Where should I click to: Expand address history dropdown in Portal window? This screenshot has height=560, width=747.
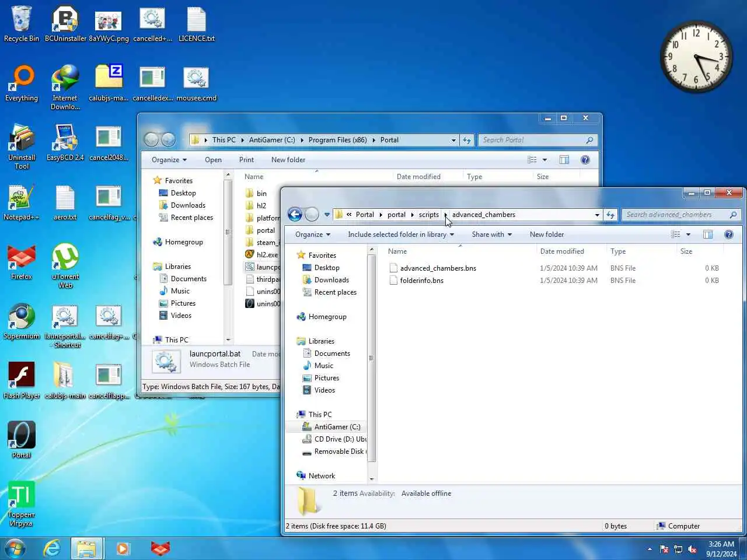coord(453,140)
